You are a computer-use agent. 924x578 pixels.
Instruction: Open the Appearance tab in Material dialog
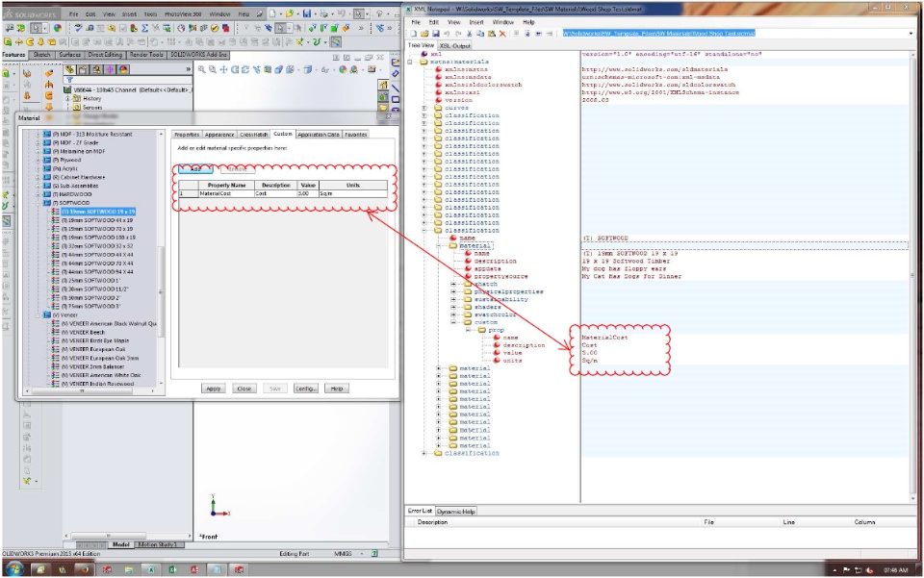(219, 135)
